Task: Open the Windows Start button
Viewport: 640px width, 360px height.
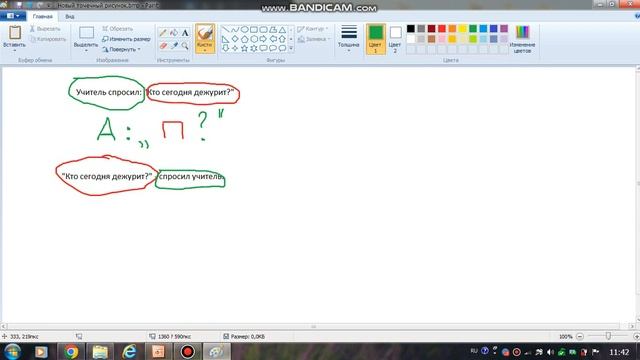Action: click(13, 351)
